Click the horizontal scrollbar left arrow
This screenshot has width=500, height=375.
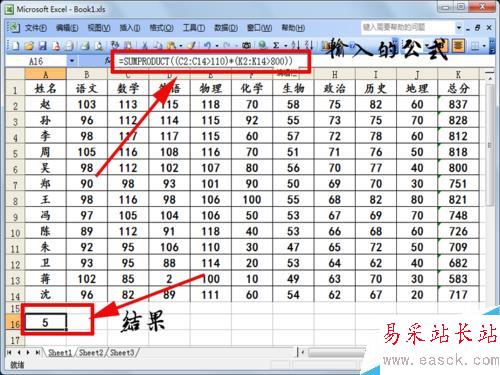click(303, 352)
